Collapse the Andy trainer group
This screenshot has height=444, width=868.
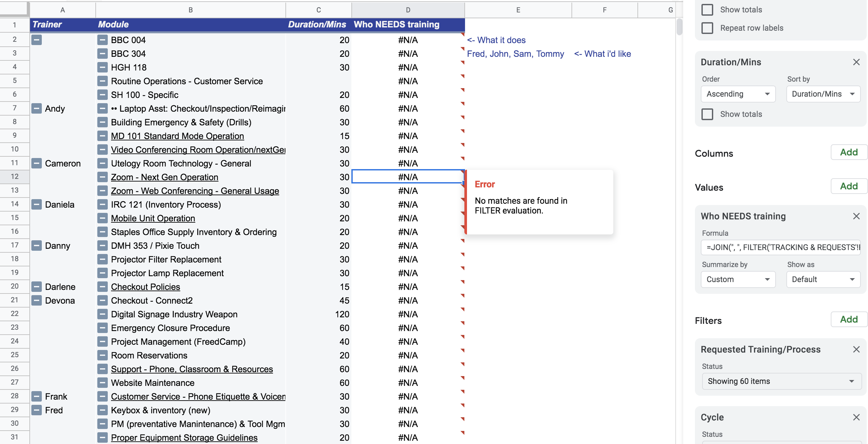pos(36,108)
